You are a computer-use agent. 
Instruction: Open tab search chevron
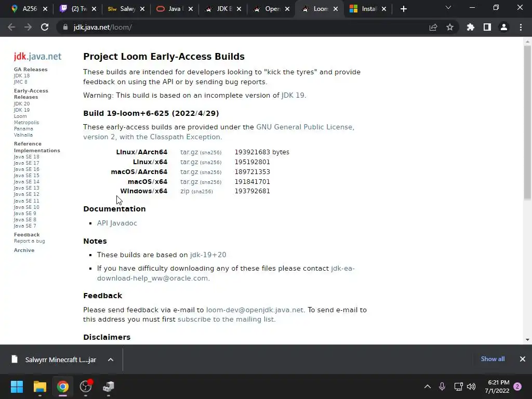tap(448, 7)
